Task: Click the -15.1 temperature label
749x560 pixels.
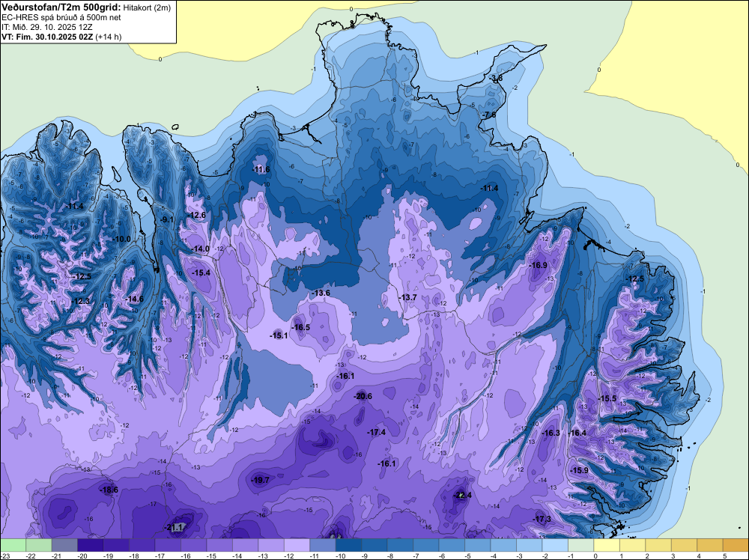Action: point(279,335)
